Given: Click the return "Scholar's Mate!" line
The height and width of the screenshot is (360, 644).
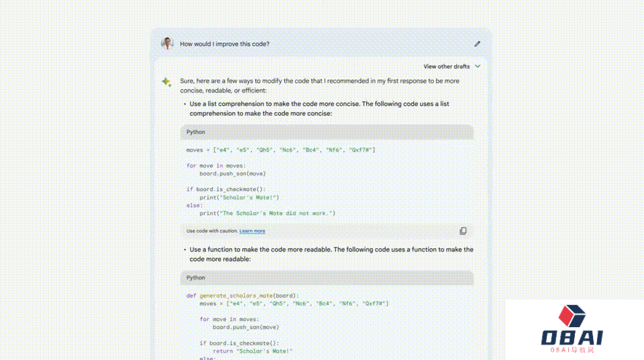Looking at the screenshot, I should coord(253,351).
